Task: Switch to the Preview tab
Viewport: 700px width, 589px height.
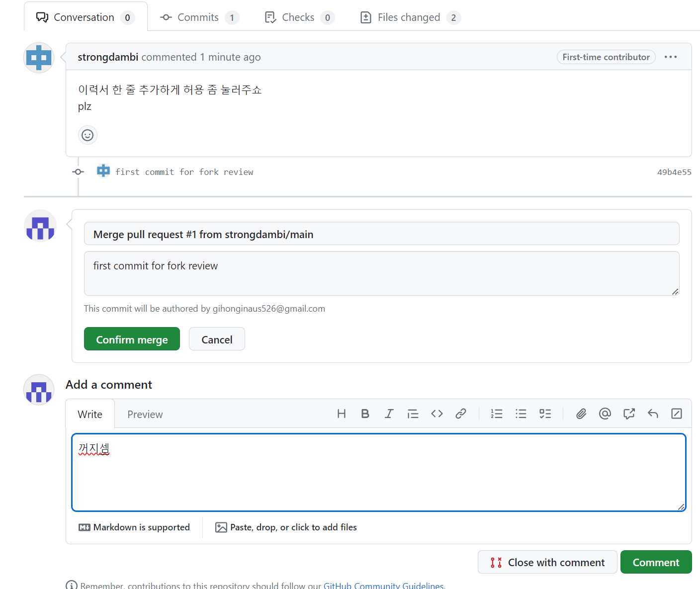Action: [145, 414]
